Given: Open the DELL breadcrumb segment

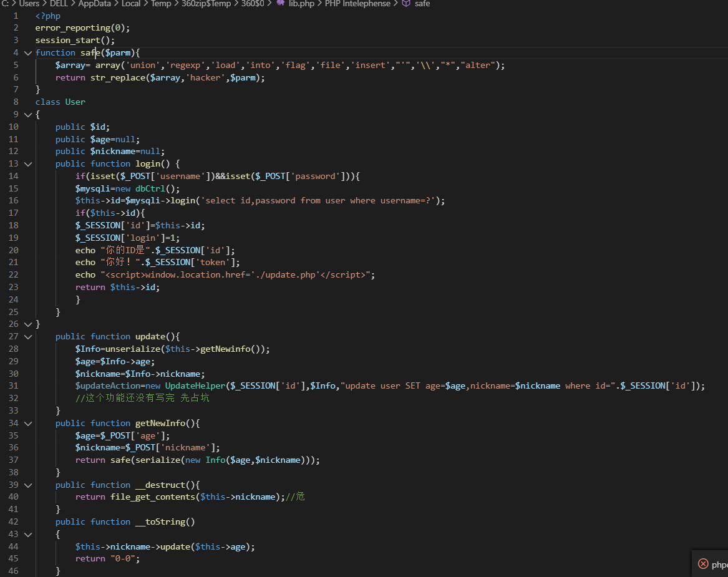Looking at the screenshot, I should pos(59,3).
